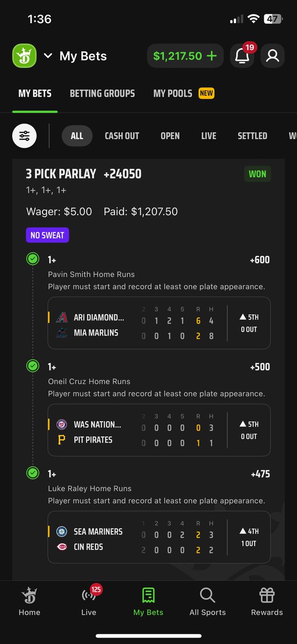Select the Open filter chip
This screenshot has height=644, width=297.
pyautogui.click(x=170, y=136)
